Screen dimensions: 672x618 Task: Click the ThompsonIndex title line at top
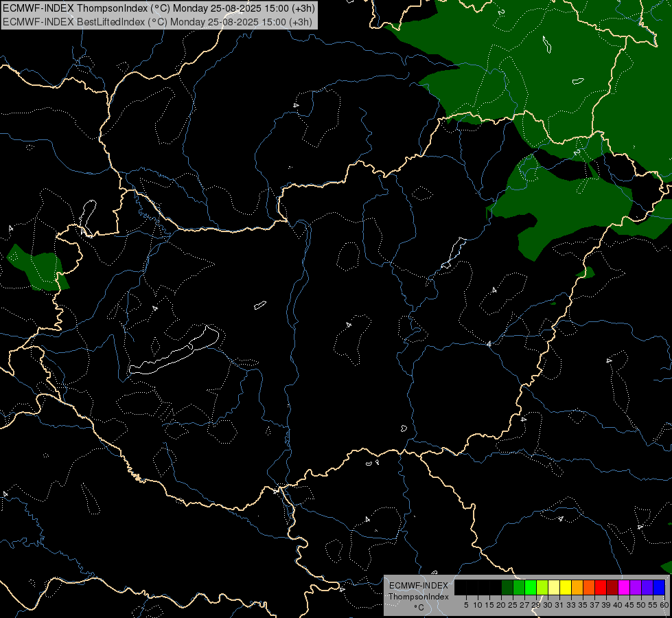click(159, 8)
